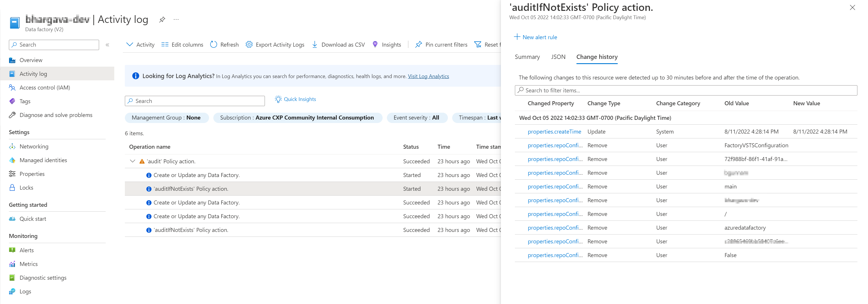The height and width of the screenshot is (304, 868).
Task: Open repoConfi link with old value main
Action: [555, 186]
